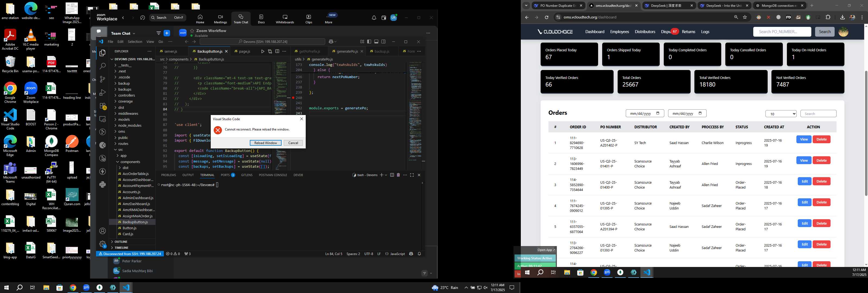
Task: Switch to the PROBLEMS panel tab
Action: point(168,175)
